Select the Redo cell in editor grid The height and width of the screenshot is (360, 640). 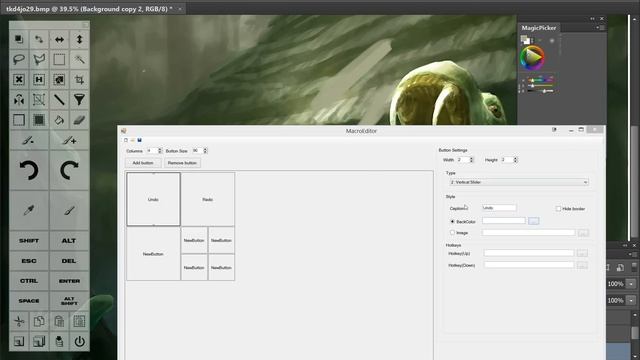point(208,199)
